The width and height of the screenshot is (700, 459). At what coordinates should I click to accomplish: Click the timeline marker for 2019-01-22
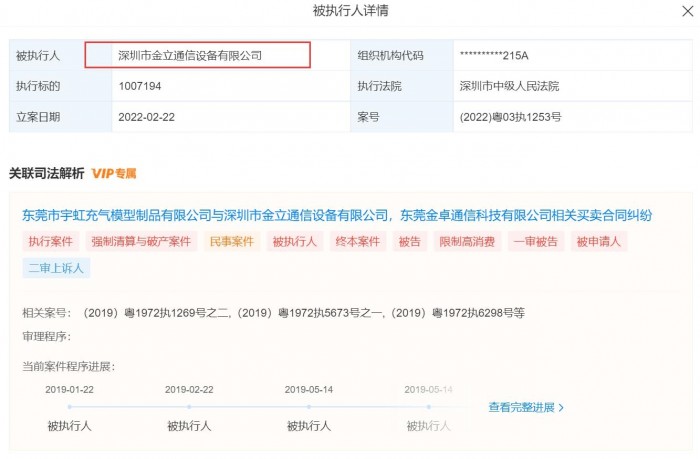point(70,407)
